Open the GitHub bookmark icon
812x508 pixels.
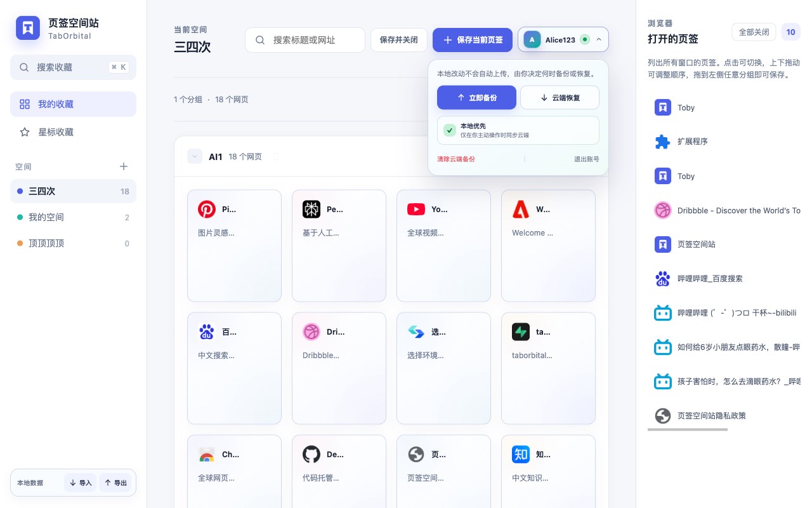[x=311, y=454]
